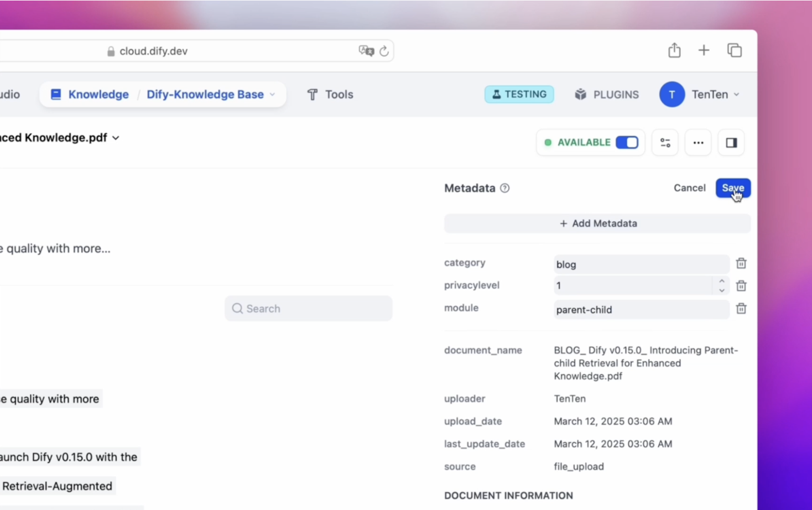
Task: Expand the Dify-Knowledge Base dropdown
Action: (272, 95)
